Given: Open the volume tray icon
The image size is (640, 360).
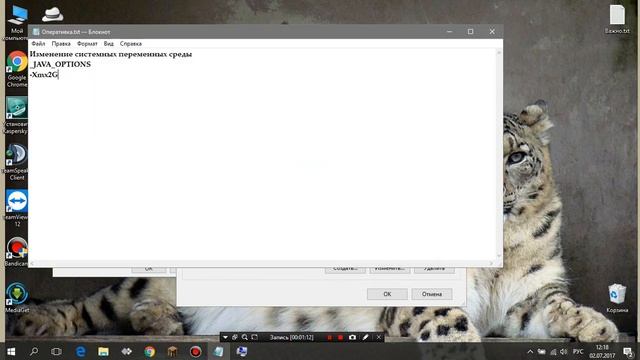Looking at the screenshot, I should click(x=564, y=351).
